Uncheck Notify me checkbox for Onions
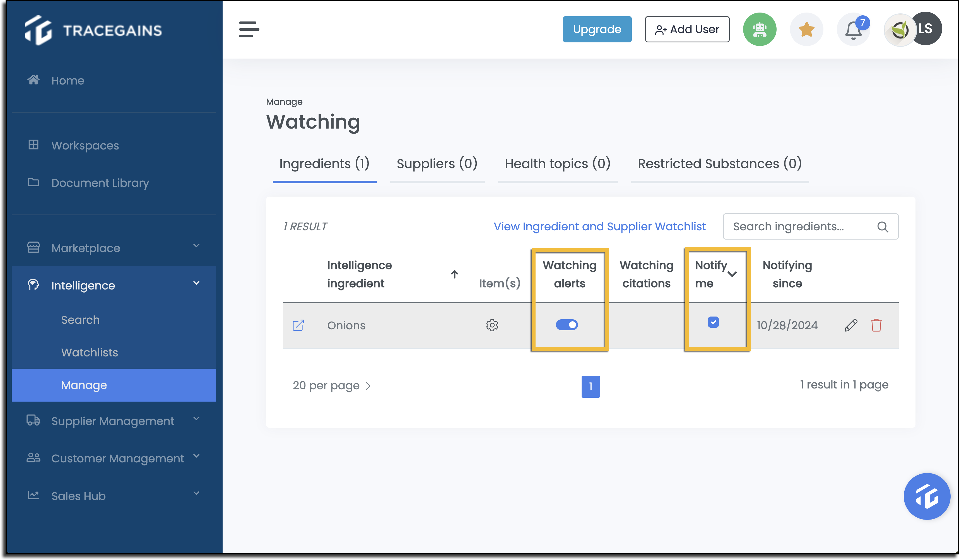Screen dimensions: 959x560 (x=713, y=322)
